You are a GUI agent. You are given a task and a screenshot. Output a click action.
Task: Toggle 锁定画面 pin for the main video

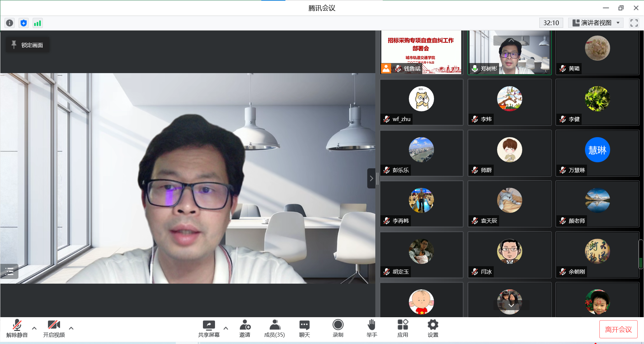[28, 45]
